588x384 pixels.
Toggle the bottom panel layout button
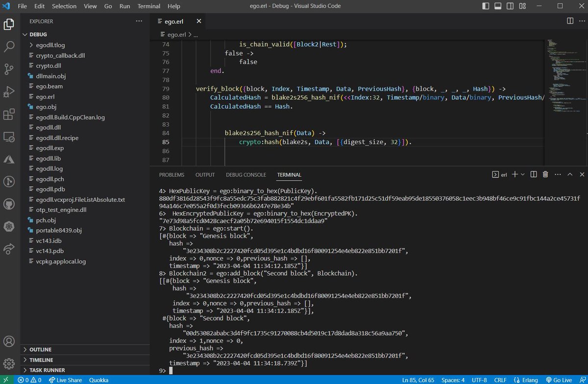tap(497, 6)
